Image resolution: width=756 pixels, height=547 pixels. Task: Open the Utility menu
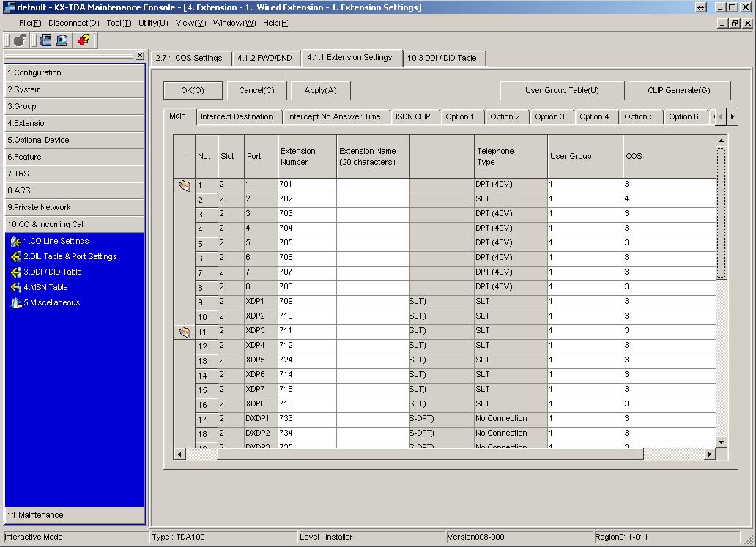[153, 23]
